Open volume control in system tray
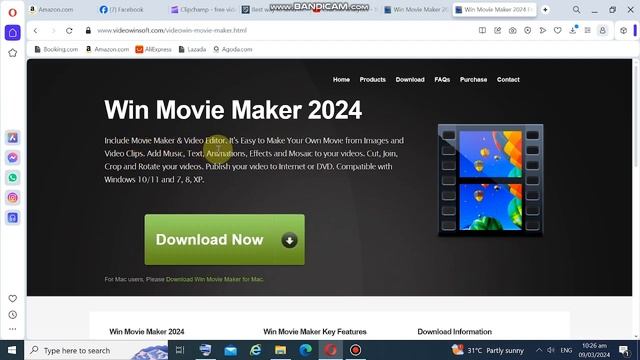640x360 pixels. point(551,350)
